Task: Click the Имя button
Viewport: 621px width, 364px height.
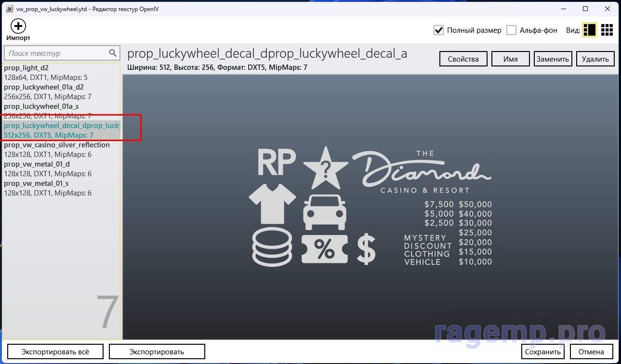Action: tap(510, 59)
